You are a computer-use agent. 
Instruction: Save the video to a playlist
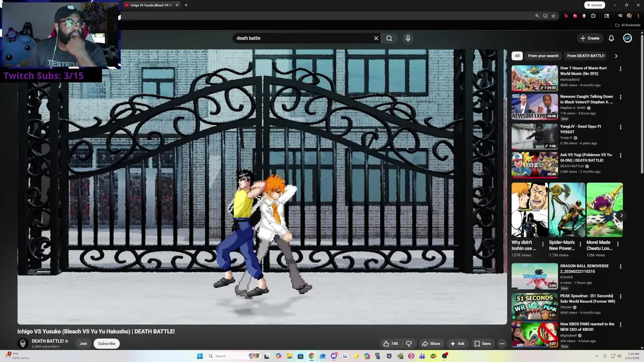[x=482, y=344]
